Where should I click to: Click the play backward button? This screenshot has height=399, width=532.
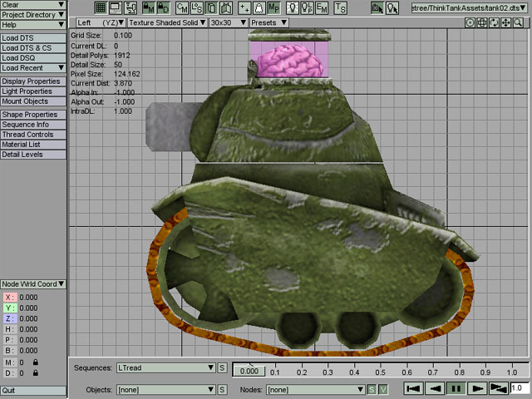(435, 388)
